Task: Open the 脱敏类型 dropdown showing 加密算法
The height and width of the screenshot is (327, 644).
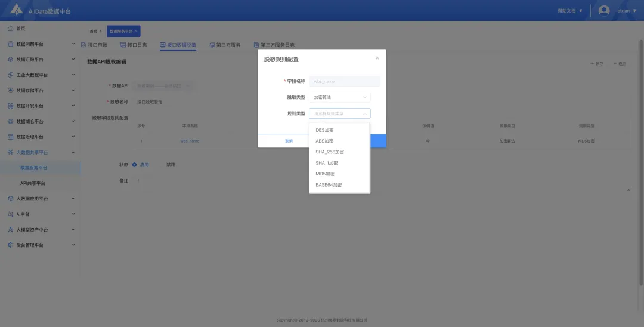Action: click(x=340, y=97)
